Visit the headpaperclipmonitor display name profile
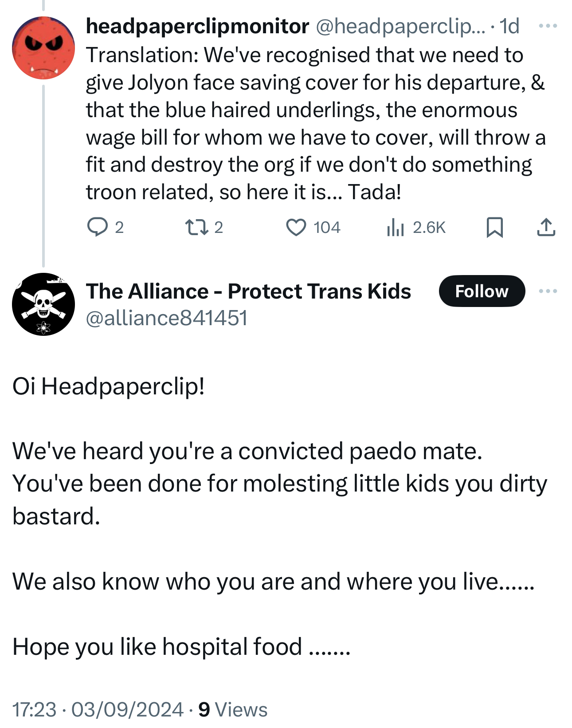The image size is (572, 728). pyautogui.click(x=197, y=26)
